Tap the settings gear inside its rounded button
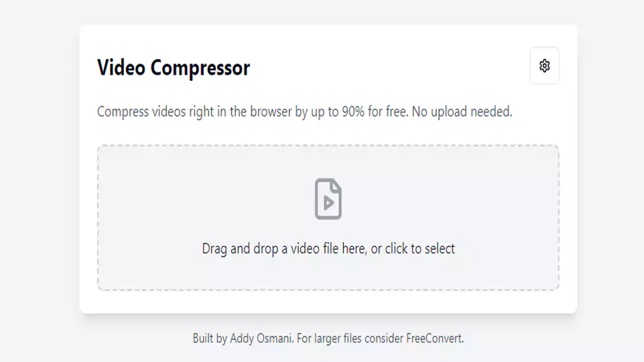This screenshot has height=362, width=644. point(544,65)
